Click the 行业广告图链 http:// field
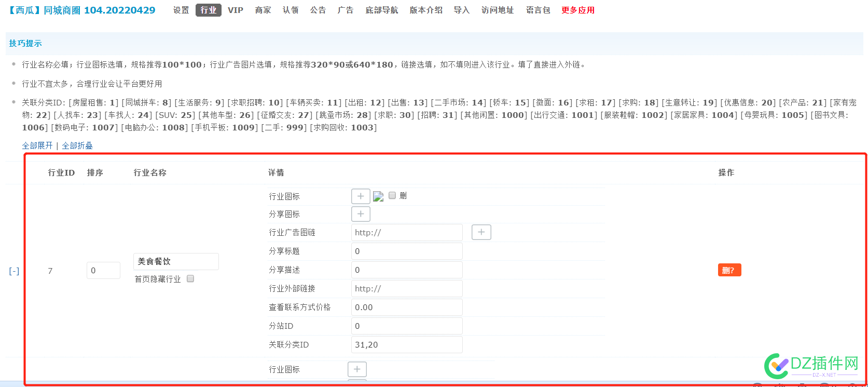Image resolution: width=868 pixels, height=387 pixels. coord(407,232)
